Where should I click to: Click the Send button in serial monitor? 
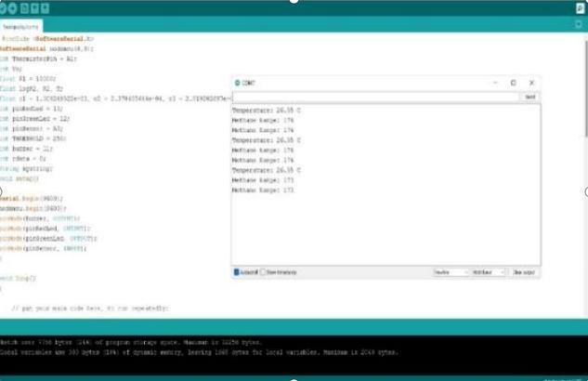pyautogui.click(x=529, y=98)
